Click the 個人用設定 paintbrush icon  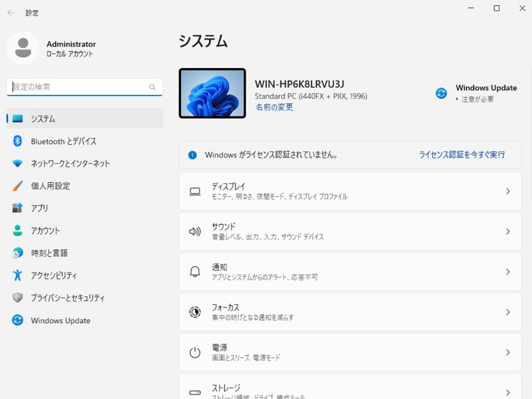pyautogui.click(x=18, y=186)
